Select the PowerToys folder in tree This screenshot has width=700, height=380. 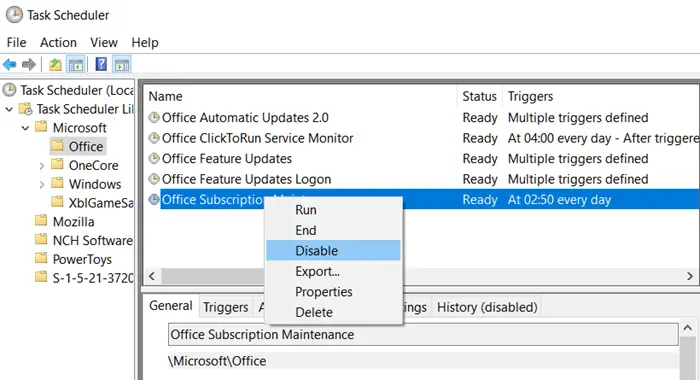tap(82, 259)
